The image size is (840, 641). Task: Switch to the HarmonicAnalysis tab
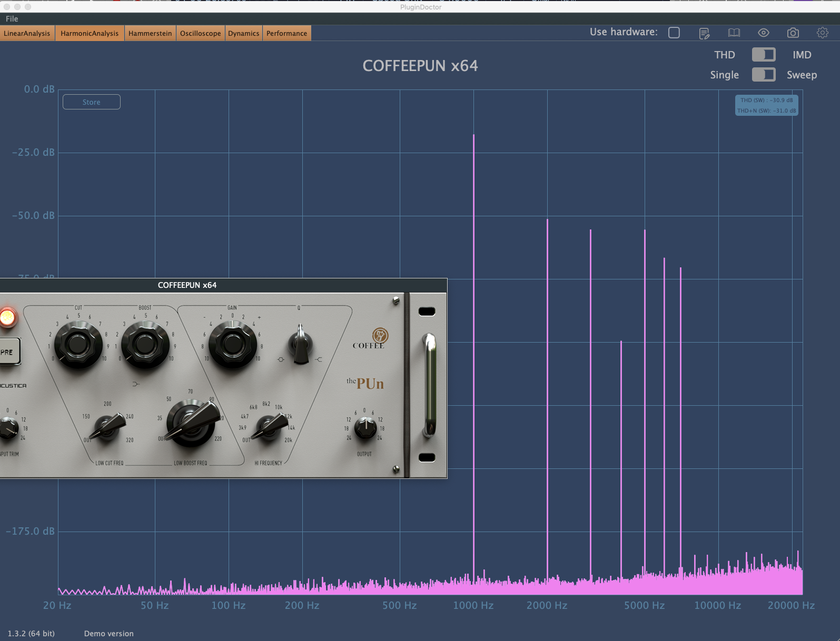click(90, 33)
